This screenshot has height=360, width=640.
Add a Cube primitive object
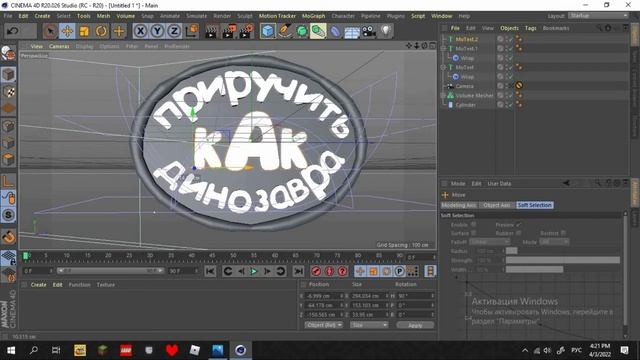coord(267,31)
